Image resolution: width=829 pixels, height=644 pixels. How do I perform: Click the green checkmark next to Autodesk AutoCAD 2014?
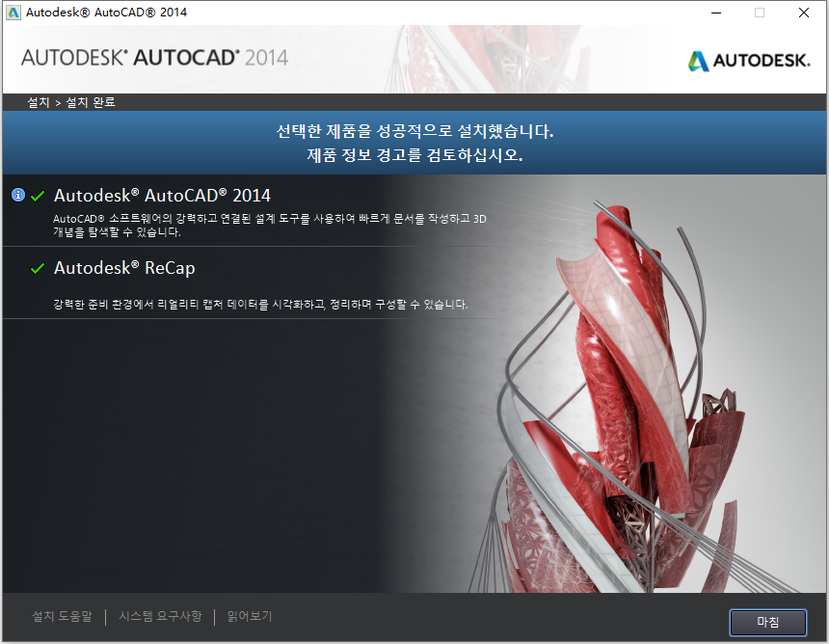click(38, 196)
